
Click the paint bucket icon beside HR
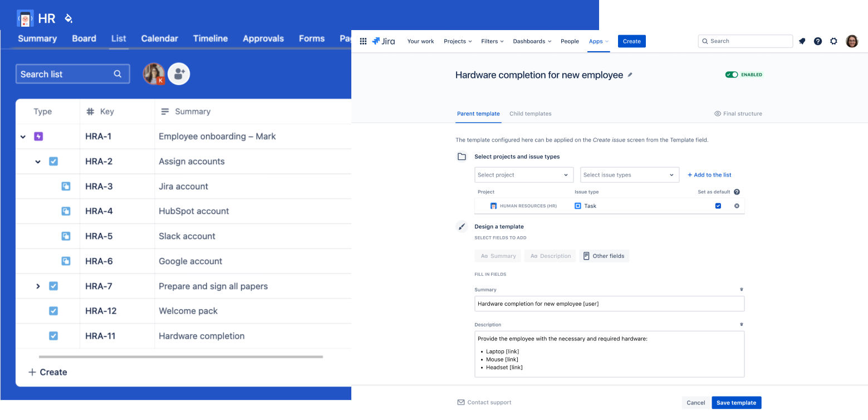click(x=68, y=18)
